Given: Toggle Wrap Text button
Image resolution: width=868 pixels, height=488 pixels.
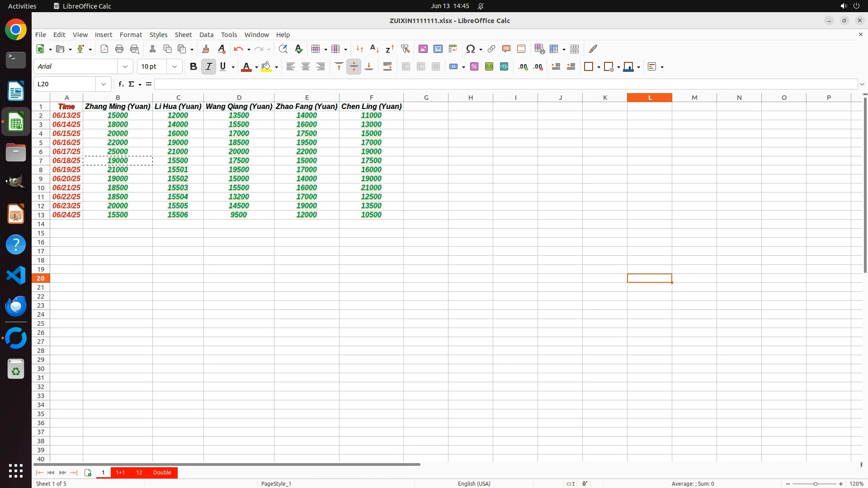Looking at the screenshot, I should click(x=387, y=66).
